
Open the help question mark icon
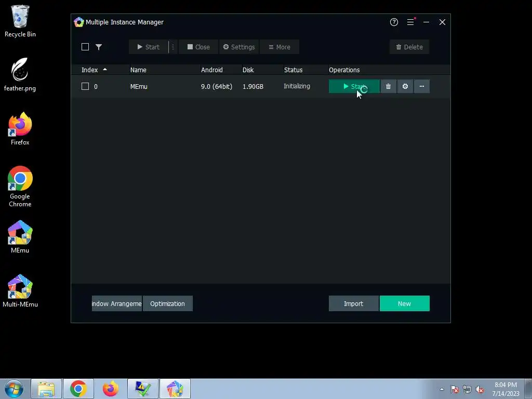pyautogui.click(x=394, y=22)
